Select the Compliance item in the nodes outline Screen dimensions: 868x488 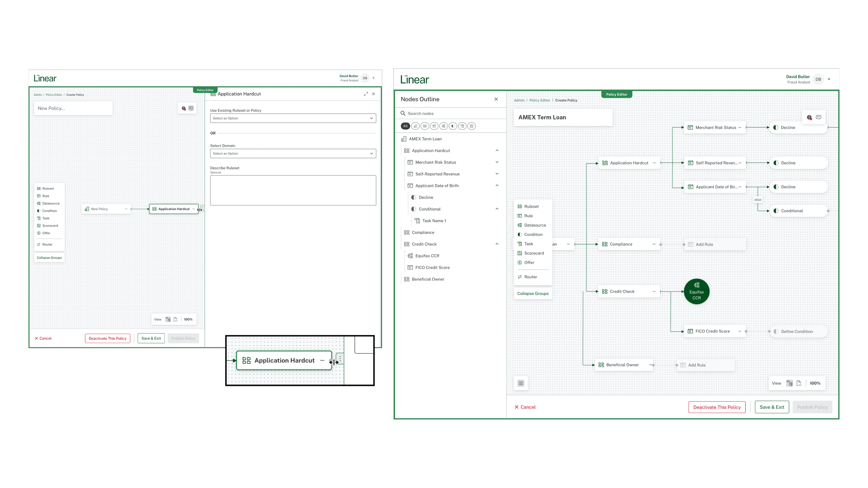pos(423,232)
